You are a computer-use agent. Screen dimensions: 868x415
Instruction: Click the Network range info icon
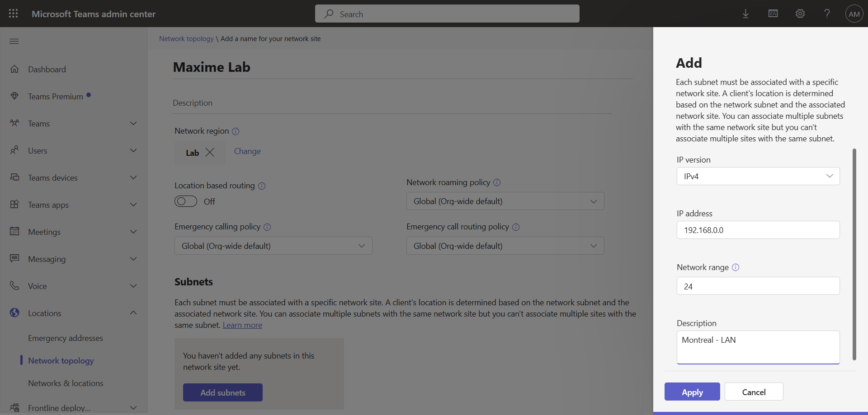736,267
